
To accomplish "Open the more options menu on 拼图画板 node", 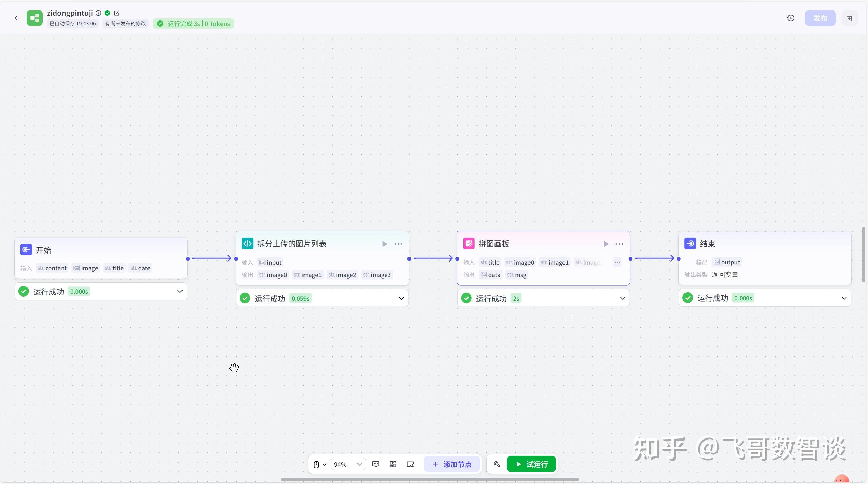I will click(619, 244).
